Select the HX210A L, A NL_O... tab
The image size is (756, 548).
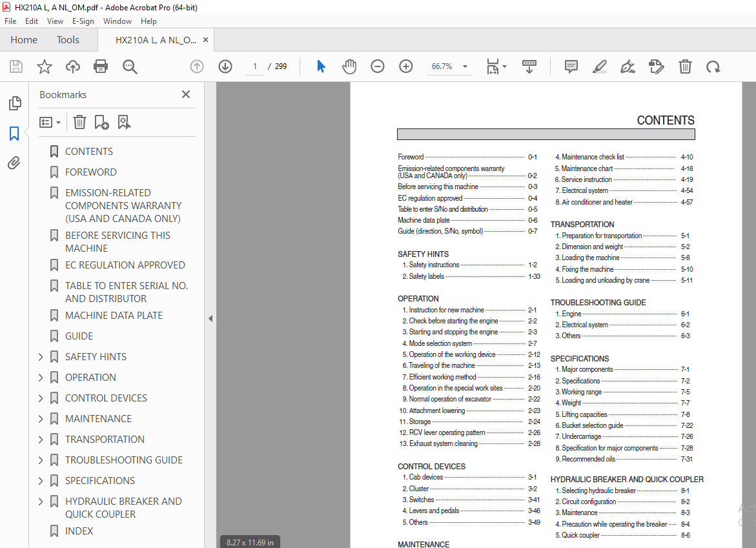click(156, 40)
